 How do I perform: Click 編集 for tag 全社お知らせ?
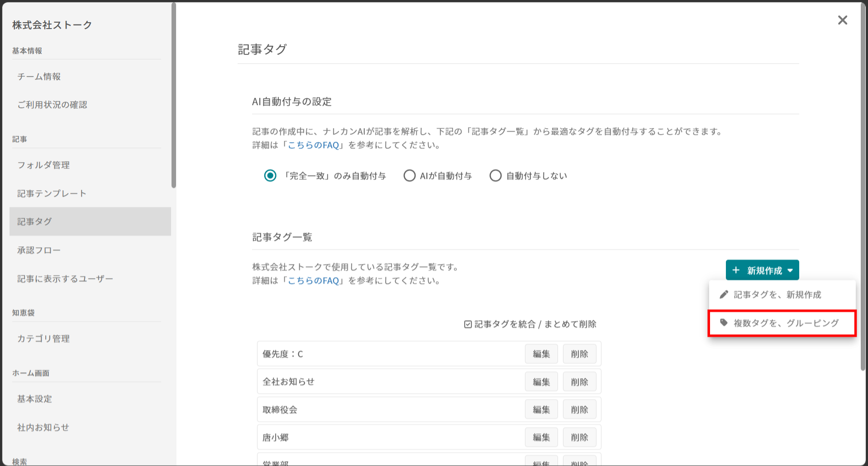tap(541, 382)
